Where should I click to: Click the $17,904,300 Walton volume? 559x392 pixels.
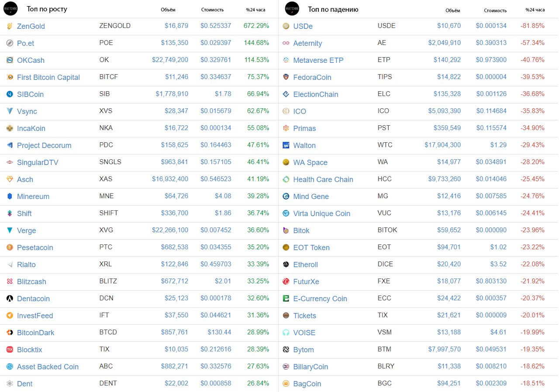(443, 145)
